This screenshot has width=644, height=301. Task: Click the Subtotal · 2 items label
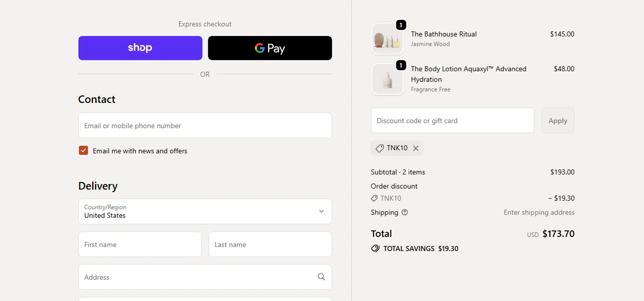(x=398, y=172)
